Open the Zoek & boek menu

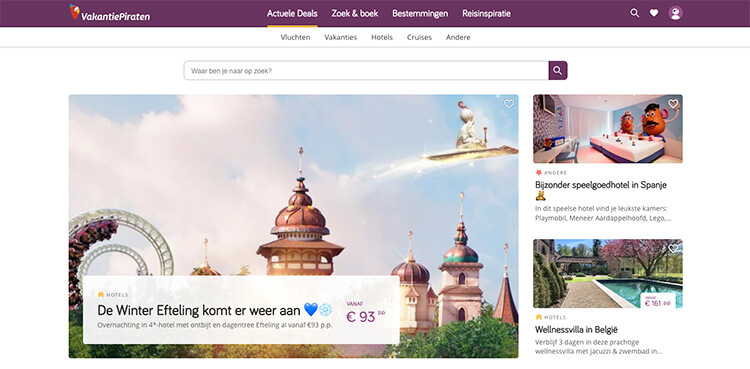pos(355,13)
